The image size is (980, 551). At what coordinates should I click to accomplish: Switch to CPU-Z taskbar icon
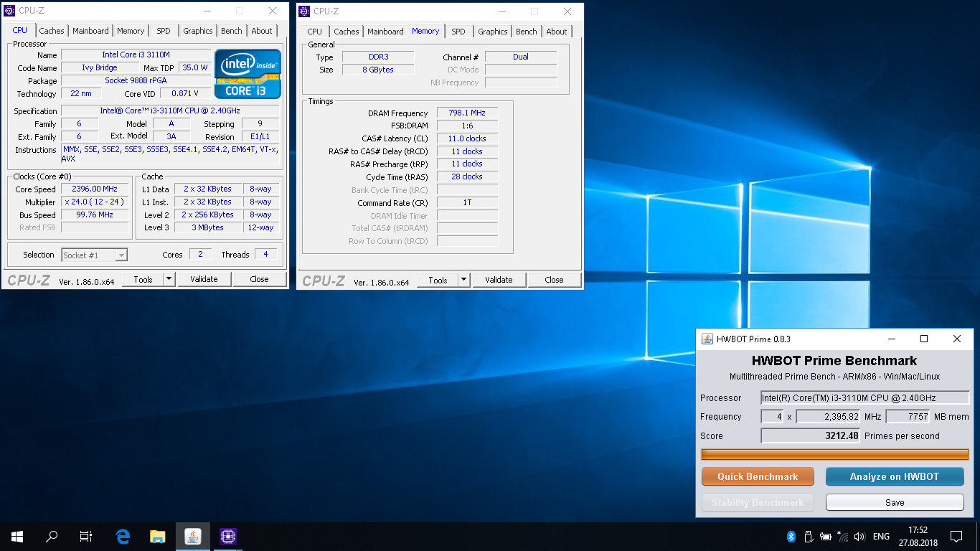pyautogui.click(x=227, y=536)
